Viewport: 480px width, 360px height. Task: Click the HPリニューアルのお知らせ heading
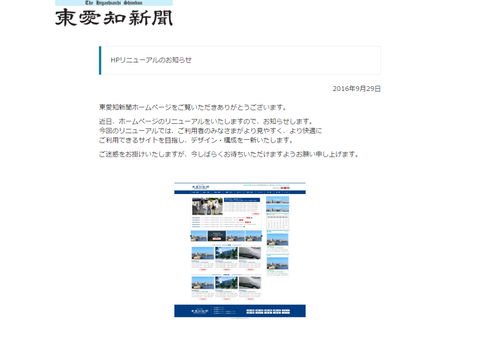151,60
